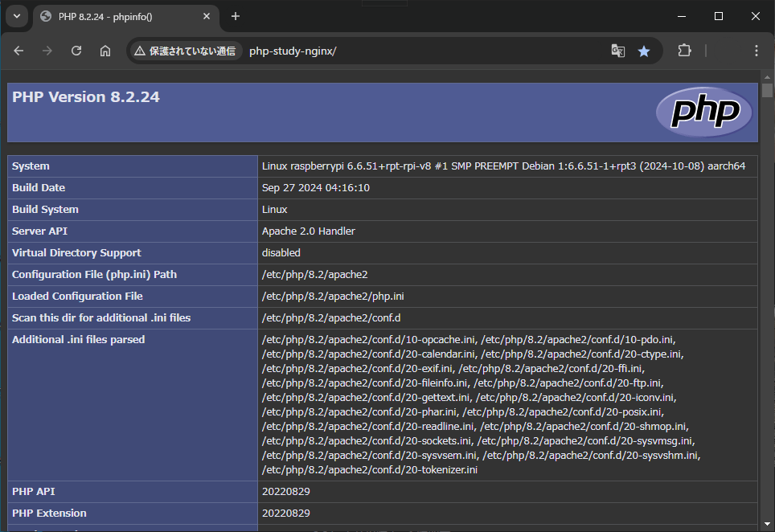
Task: Toggle the bookmark star for this page
Action: 644,50
